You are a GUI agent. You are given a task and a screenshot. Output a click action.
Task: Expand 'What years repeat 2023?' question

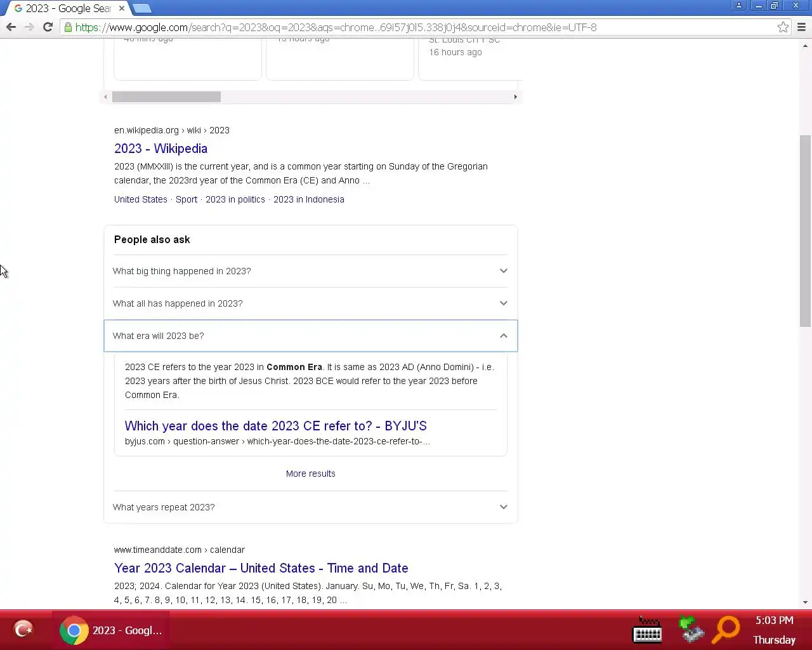[311, 507]
